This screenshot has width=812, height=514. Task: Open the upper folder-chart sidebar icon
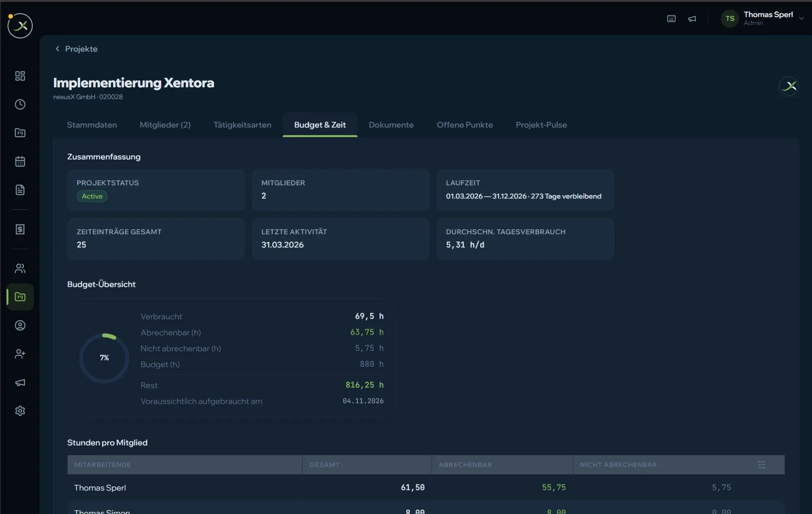point(20,133)
